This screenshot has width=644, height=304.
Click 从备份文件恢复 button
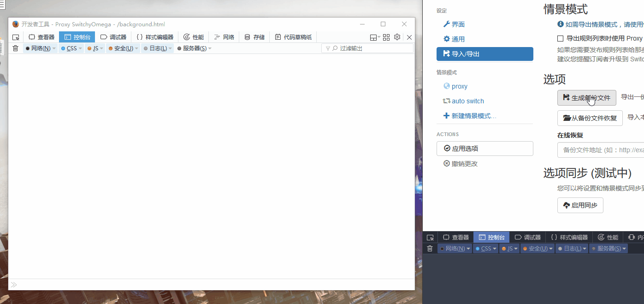tap(590, 118)
